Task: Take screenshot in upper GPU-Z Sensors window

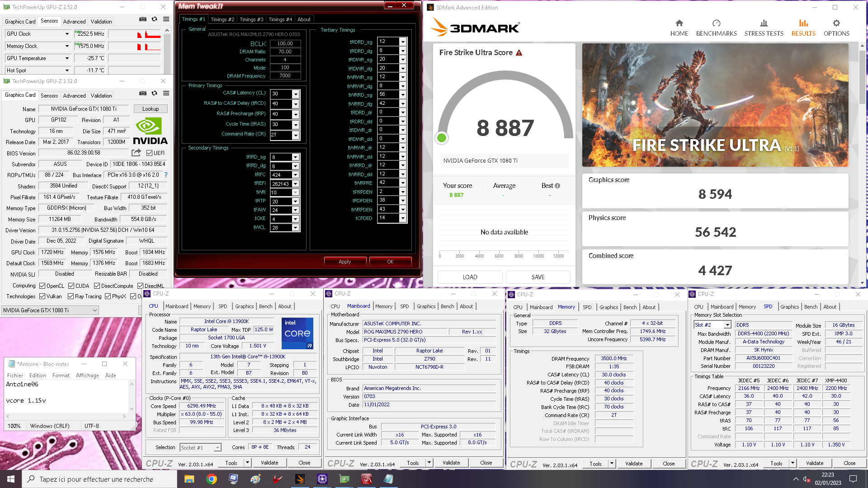Action: [143, 19]
